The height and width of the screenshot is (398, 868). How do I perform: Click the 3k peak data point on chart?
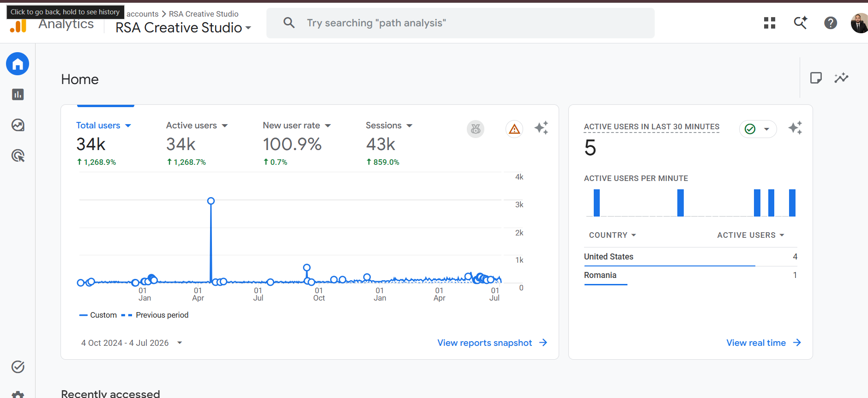211,201
